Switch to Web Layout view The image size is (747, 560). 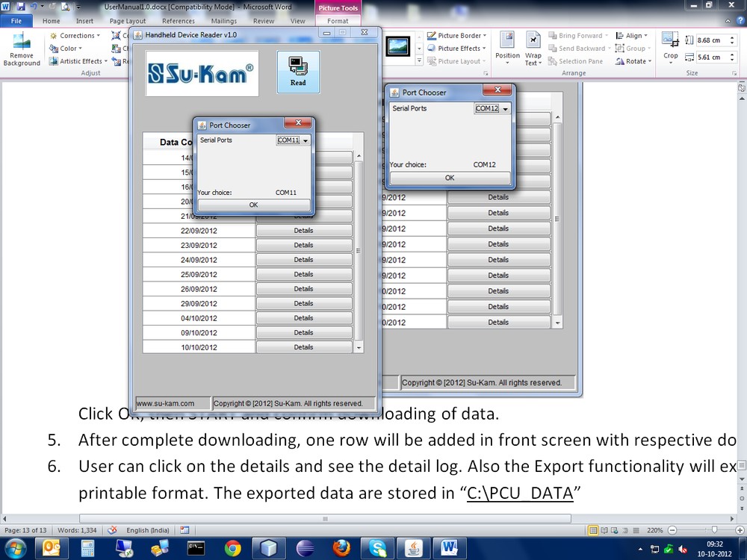(614, 530)
